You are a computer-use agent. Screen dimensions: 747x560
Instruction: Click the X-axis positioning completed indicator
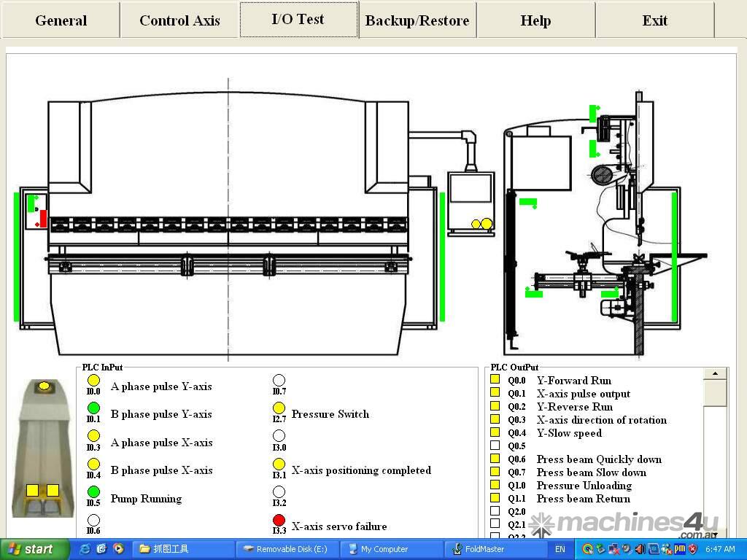tap(279, 464)
